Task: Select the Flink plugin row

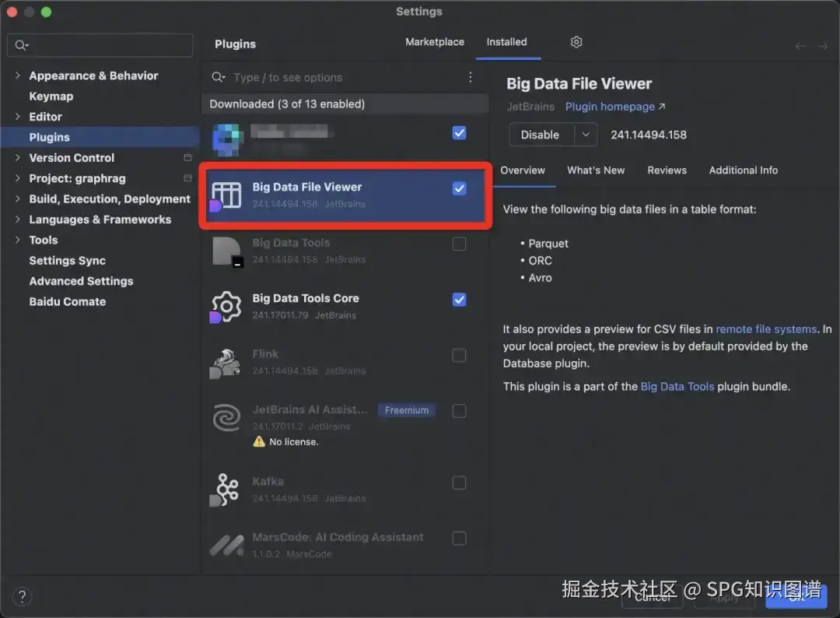Action: point(345,363)
